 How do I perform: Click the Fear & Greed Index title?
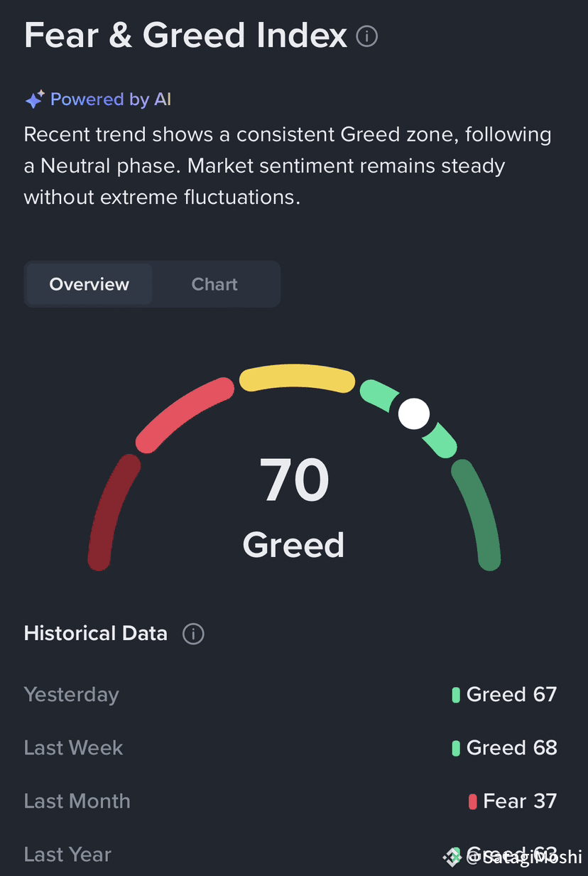click(186, 35)
